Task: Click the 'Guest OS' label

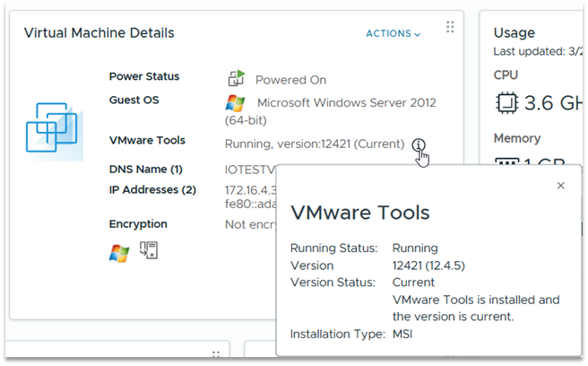Action: click(x=134, y=100)
